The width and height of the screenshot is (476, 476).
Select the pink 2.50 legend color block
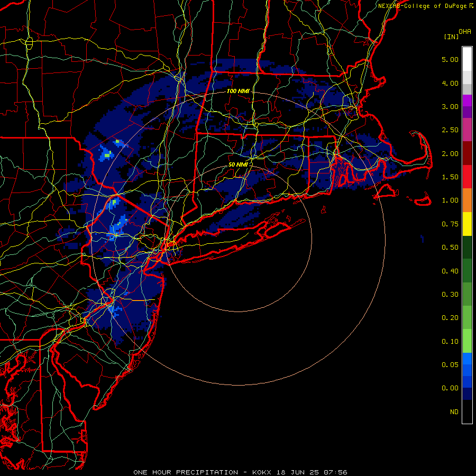coord(467,130)
